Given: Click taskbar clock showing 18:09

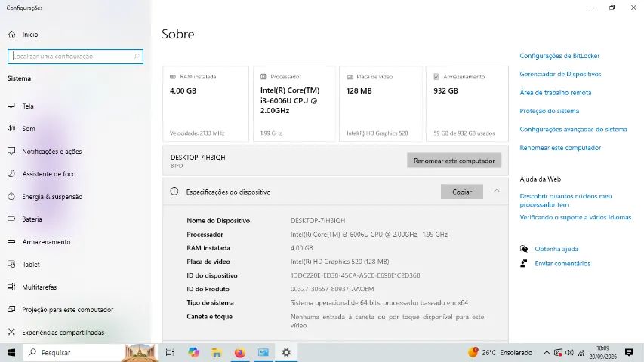Looking at the screenshot, I should click(603, 352).
